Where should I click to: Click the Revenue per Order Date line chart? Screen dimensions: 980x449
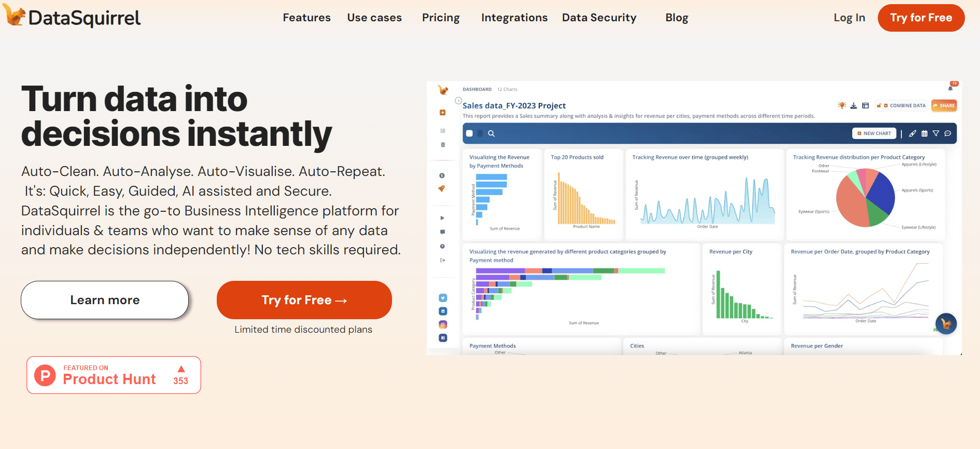click(x=863, y=289)
